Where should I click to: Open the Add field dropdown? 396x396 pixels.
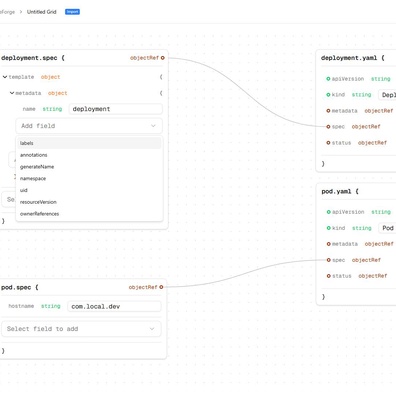click(89, 126)
